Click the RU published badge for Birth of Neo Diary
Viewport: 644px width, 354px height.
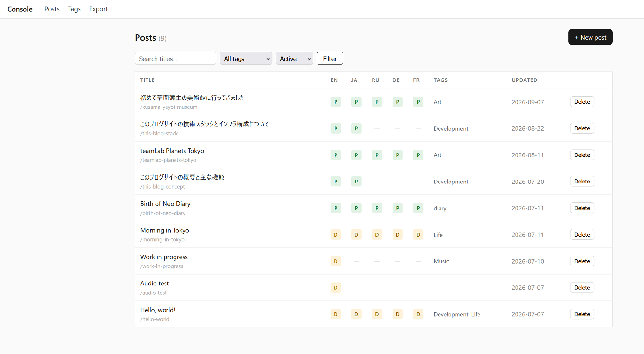[377, 208]
